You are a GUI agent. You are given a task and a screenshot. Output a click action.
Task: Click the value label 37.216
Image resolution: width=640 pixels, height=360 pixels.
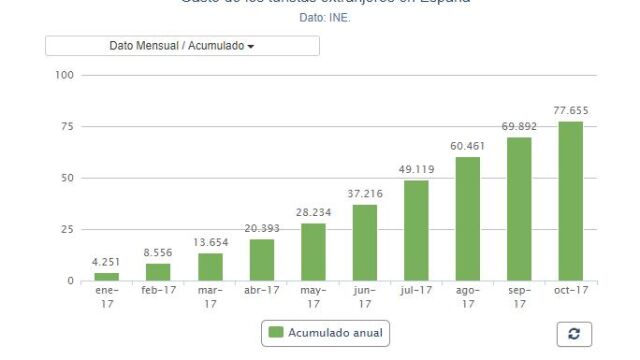pos(365,194)
